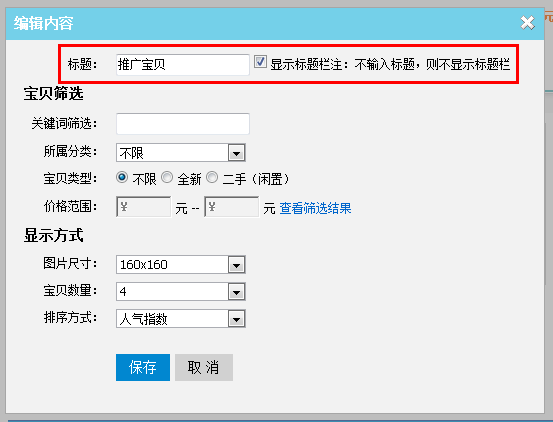The width and height of the screenshot is (553, 422).
Task: Close the 编辑内容 dialog with X icon
Action: pos(528,23)
